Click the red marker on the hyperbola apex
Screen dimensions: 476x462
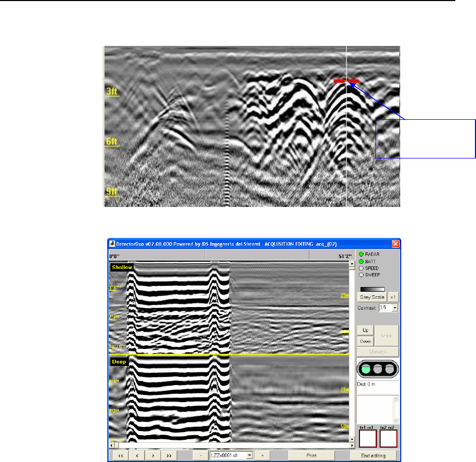tap(346, 81)
